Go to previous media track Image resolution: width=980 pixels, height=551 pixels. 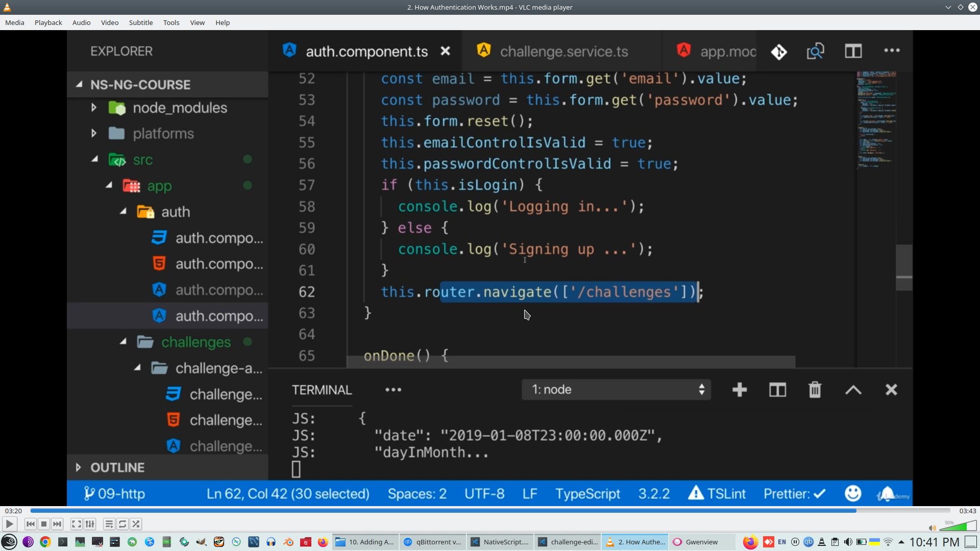[31, 524]
